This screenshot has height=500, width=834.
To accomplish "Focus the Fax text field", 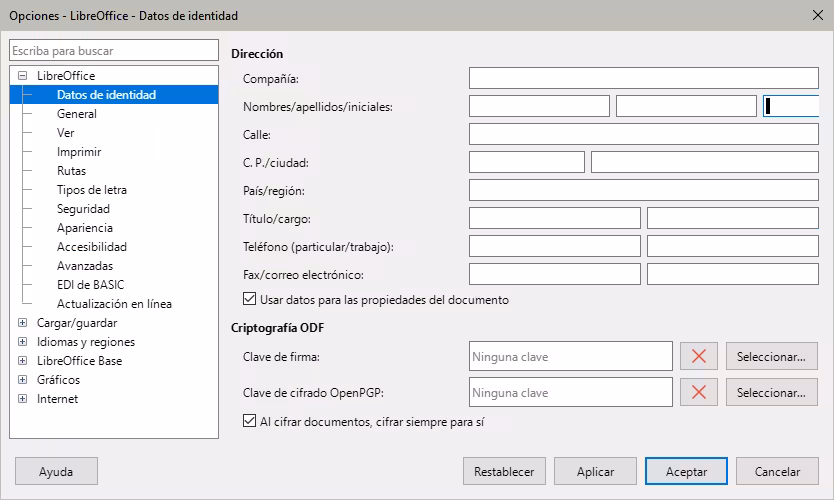I will click(x=555, y=274).
